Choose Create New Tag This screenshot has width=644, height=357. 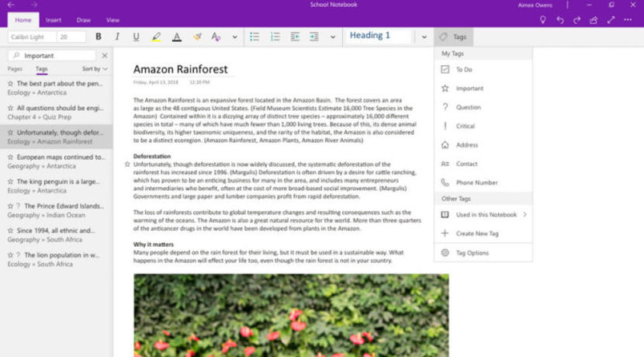pos(483,234)
